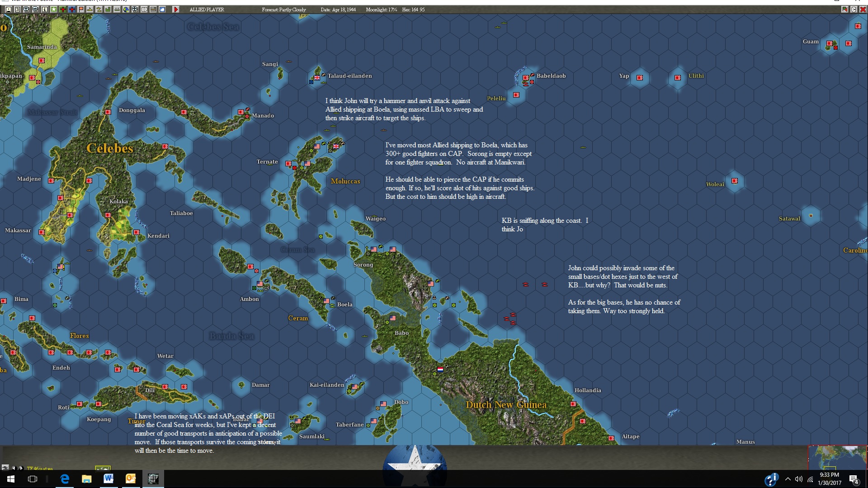
Task: Click the green star intelligence icon
Action: pyautogui.click(x=53, y=9)
